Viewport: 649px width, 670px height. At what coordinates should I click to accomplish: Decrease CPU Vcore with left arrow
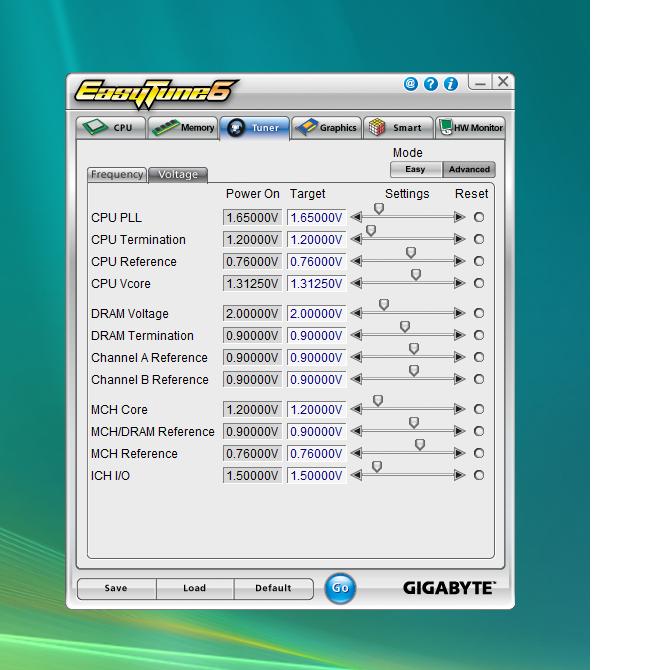(x=356, y=283)
